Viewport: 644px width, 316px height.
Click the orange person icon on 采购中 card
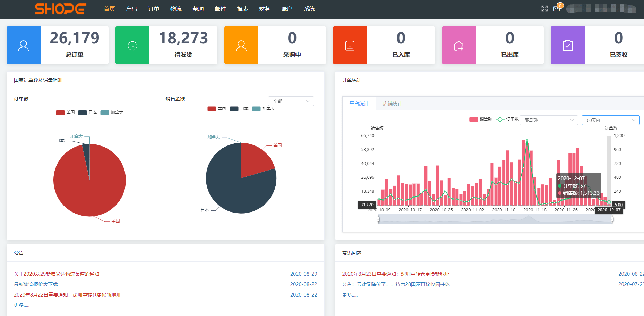(241, 45)
